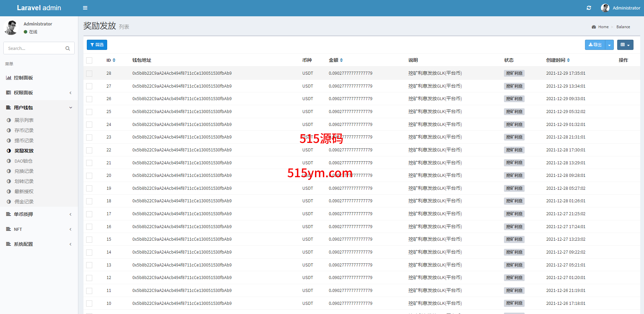Click the refresh icon in top bar
644x314 pixels.
point(589,8)
